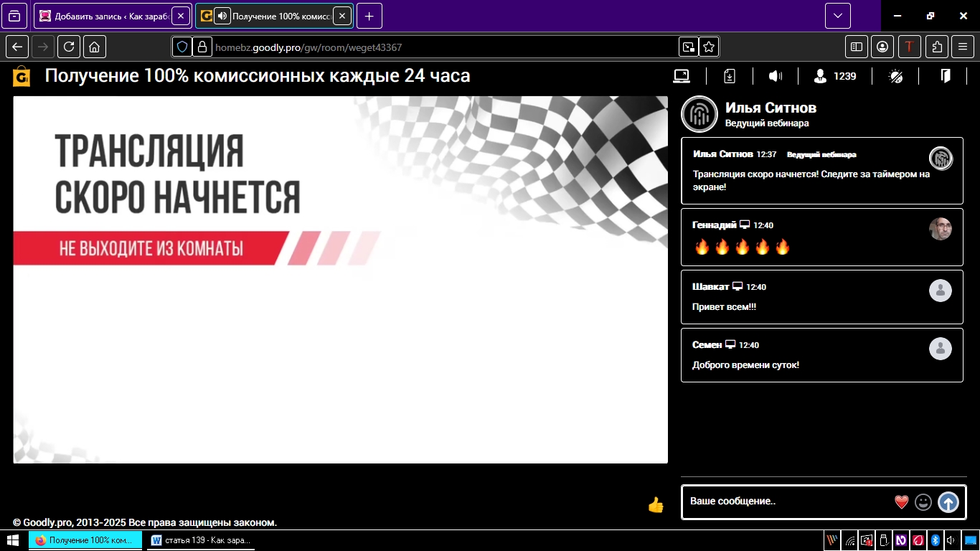Open the Firefox list-all-tabs dropdown arrow

(x=837, y=16)
